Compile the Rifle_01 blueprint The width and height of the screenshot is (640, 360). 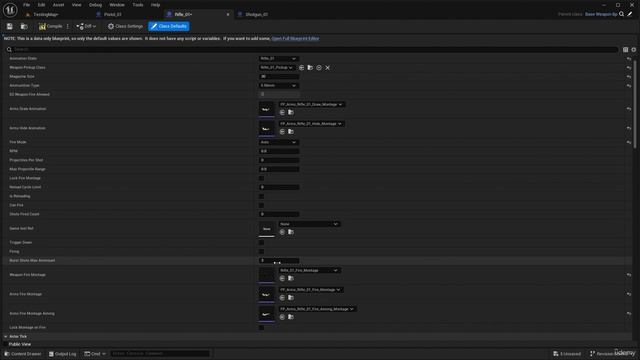point(51,26)
